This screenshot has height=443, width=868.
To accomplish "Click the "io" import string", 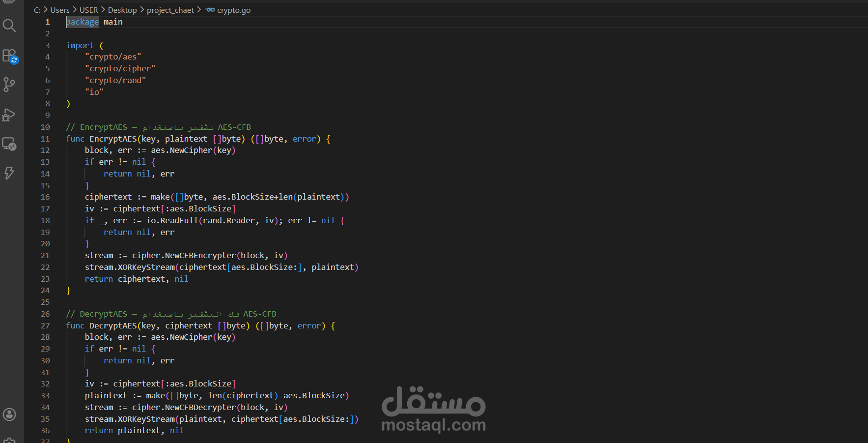I will pos(94,92).
